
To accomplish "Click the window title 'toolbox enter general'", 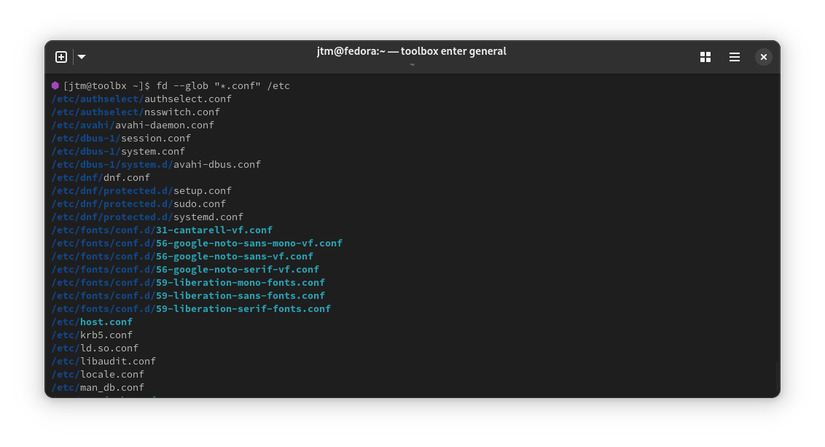I will [412, 51].
